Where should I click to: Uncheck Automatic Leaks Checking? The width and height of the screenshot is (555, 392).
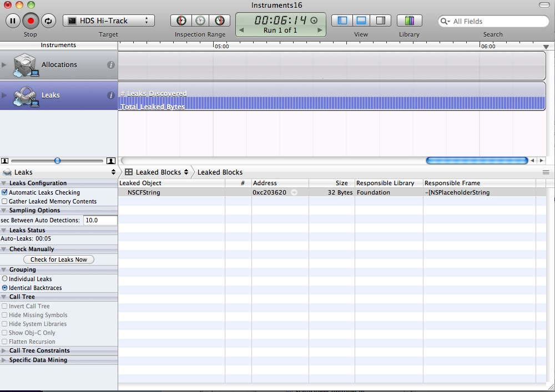point(5,192)
